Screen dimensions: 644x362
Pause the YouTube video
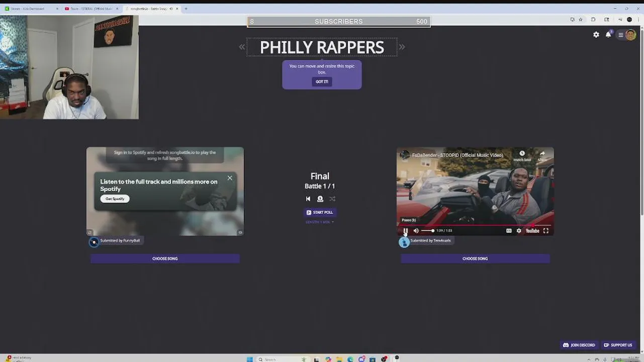point(406,231)
